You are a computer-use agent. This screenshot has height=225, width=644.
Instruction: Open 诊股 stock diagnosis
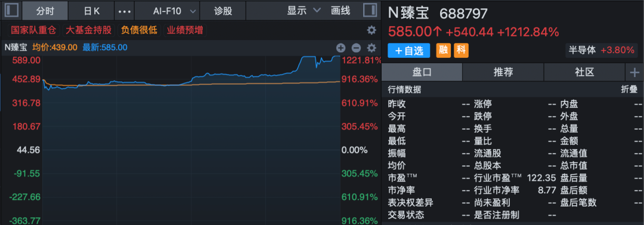tap(223, 11)
